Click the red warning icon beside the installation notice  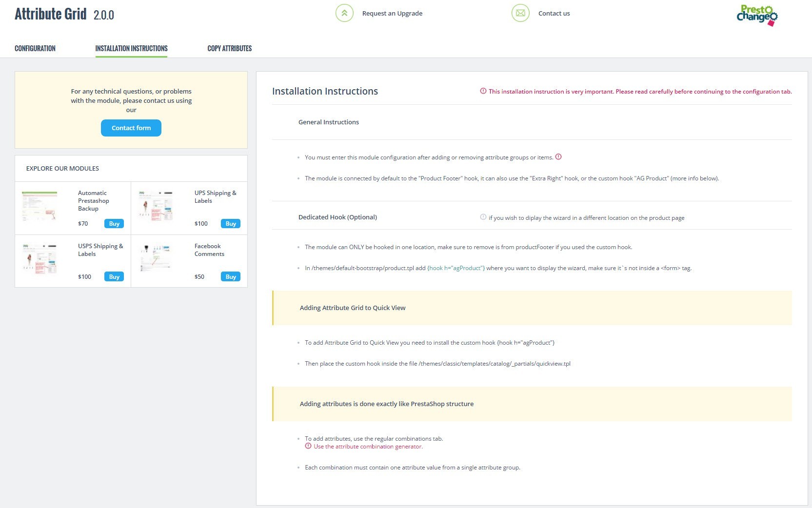483,91
